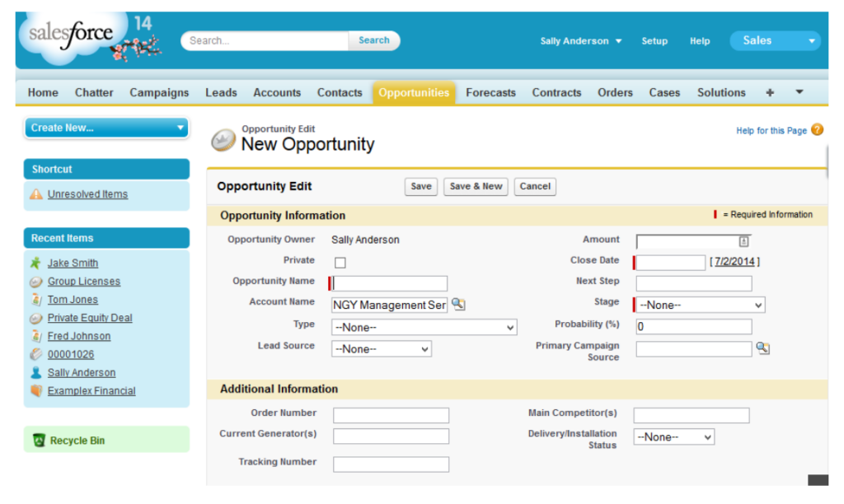Expand the tab bar overflow arrow
The image size is (844, 504).
[799, 92]
